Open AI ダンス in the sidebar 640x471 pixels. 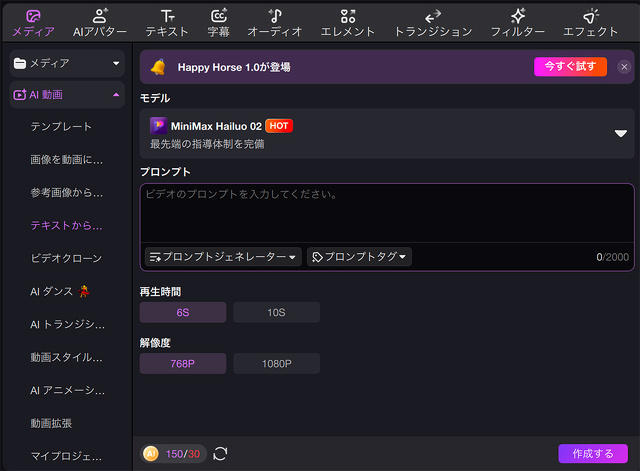click(60, 291)
